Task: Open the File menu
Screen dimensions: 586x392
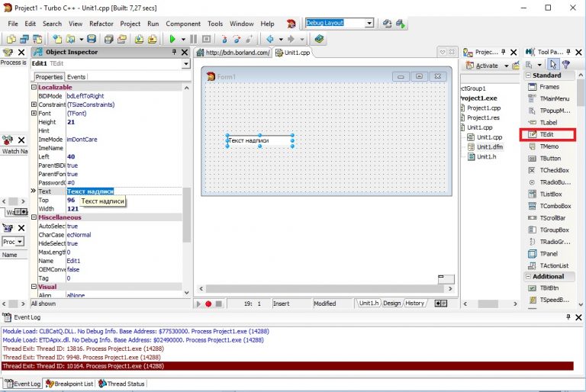Action: coord(13,24)
